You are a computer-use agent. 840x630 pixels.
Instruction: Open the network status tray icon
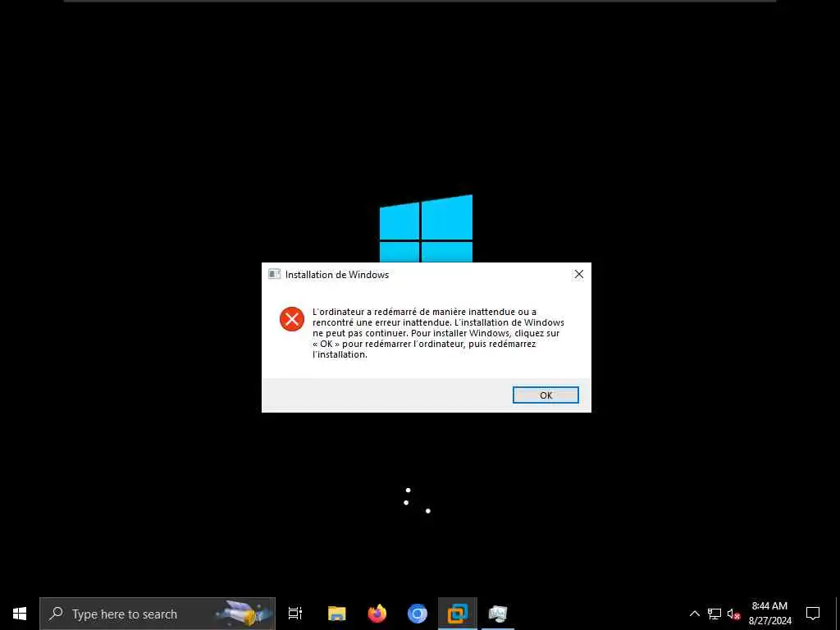714,614
